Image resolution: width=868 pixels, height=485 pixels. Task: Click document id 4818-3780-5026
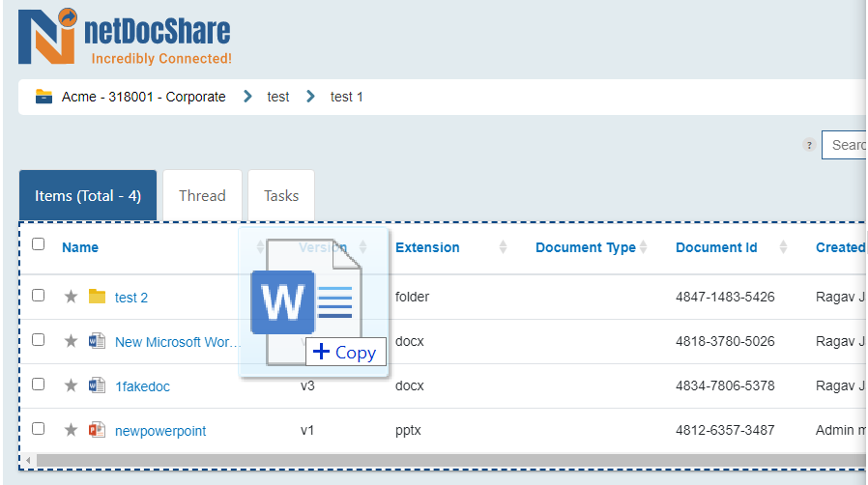click(725, 341)
